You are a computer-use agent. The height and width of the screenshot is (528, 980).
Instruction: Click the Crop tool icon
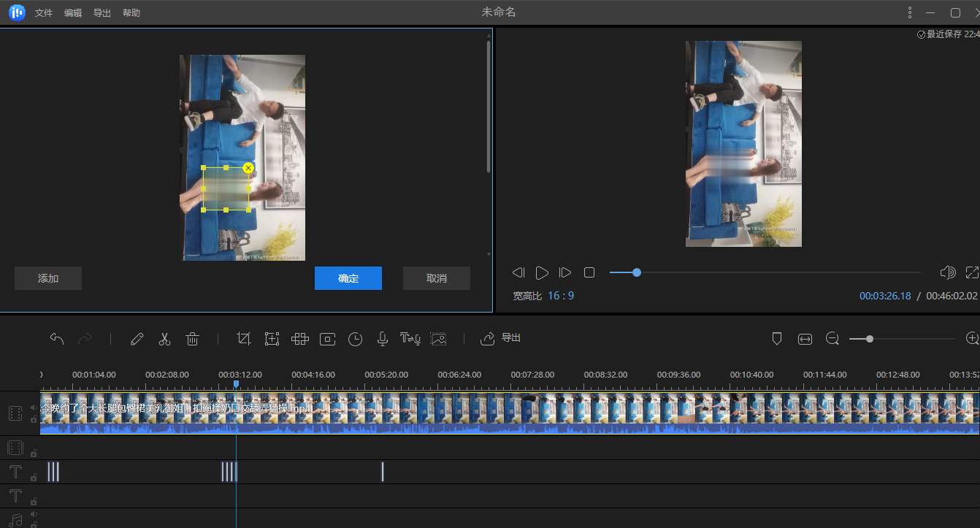click(244, 338)
